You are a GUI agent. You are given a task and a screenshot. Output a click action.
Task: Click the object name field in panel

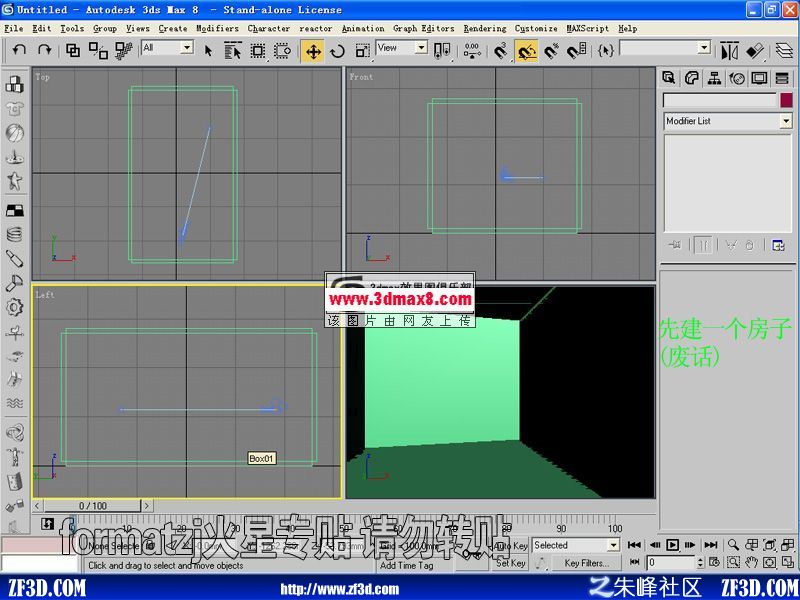(x=719, y=100)
